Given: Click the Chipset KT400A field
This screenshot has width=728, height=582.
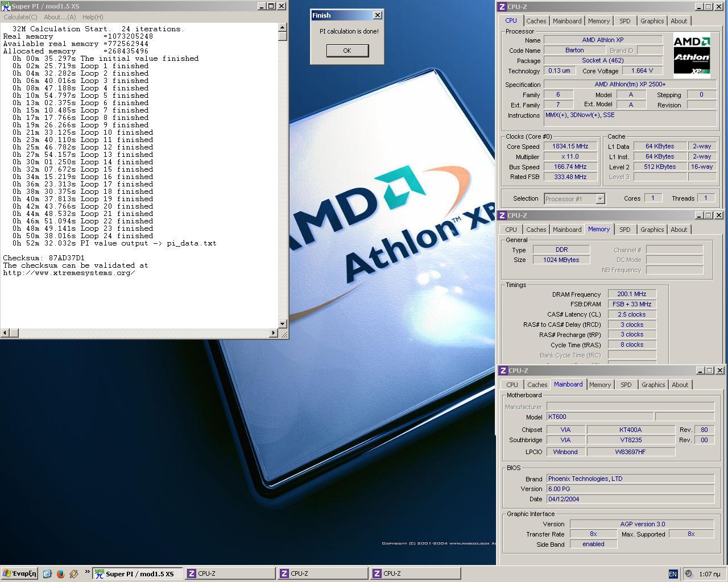Looking at the screenshot, I should click(x=630, y=430).
